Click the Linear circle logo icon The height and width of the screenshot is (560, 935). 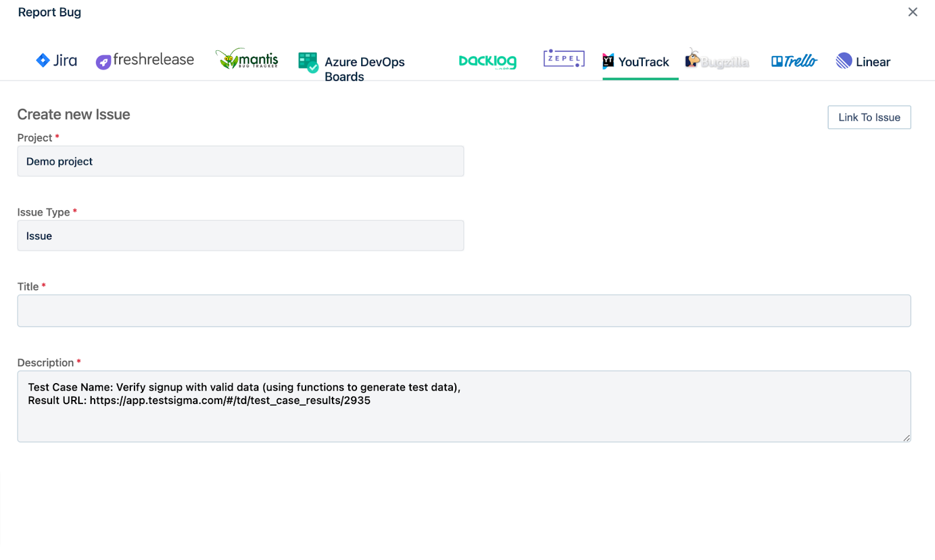click(844, 61)
